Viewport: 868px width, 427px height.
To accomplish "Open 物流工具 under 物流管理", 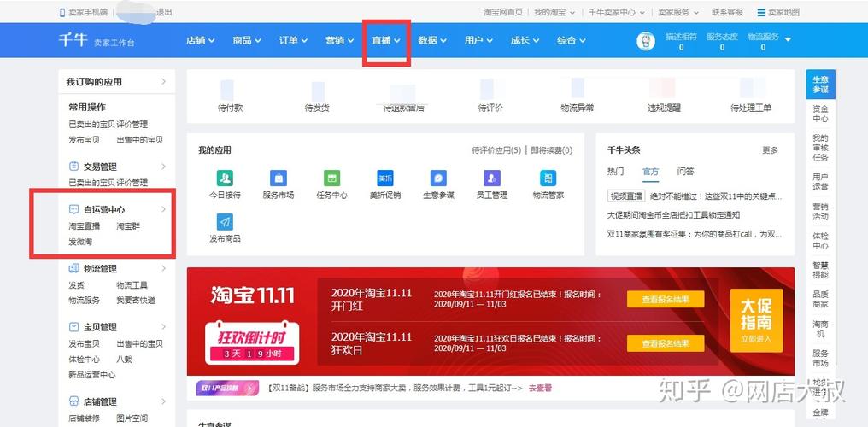I will [x=132, y=285].
